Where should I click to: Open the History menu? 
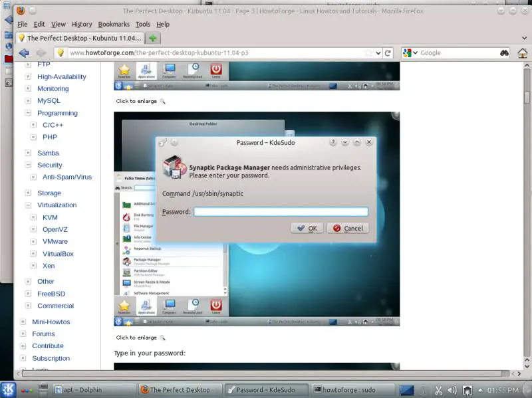[x=82, y=25]
